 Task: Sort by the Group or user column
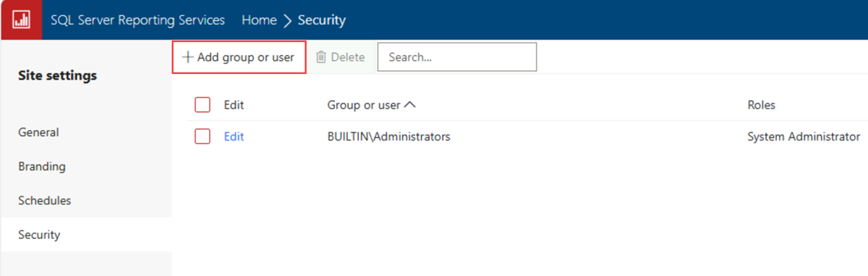tap(371, 105)
